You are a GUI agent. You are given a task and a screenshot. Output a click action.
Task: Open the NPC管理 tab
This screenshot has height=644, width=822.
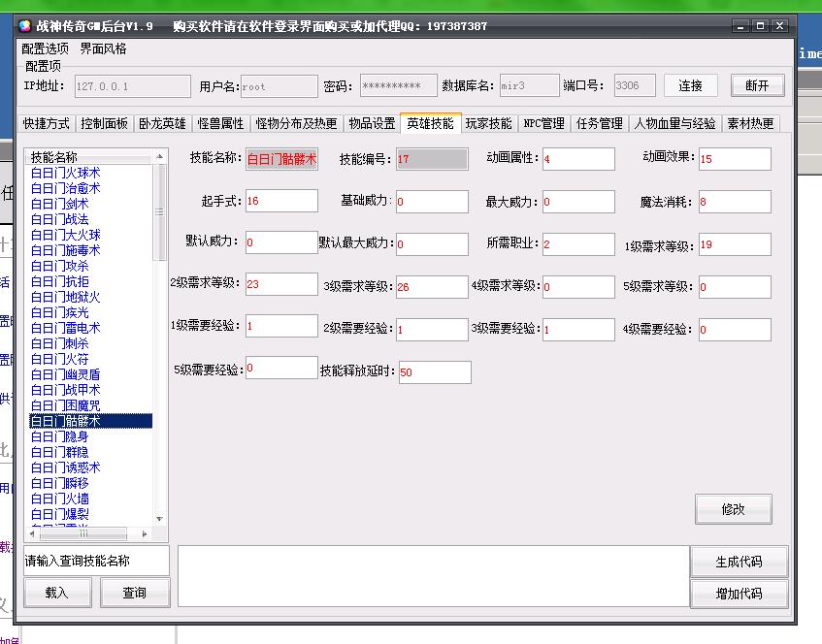click(543, 124)
